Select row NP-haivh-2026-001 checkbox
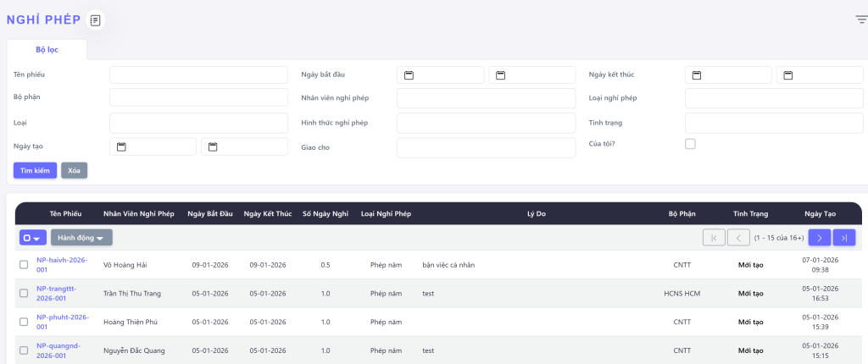The width and height of the screenshot is (868, 364). tap(24, 265)
